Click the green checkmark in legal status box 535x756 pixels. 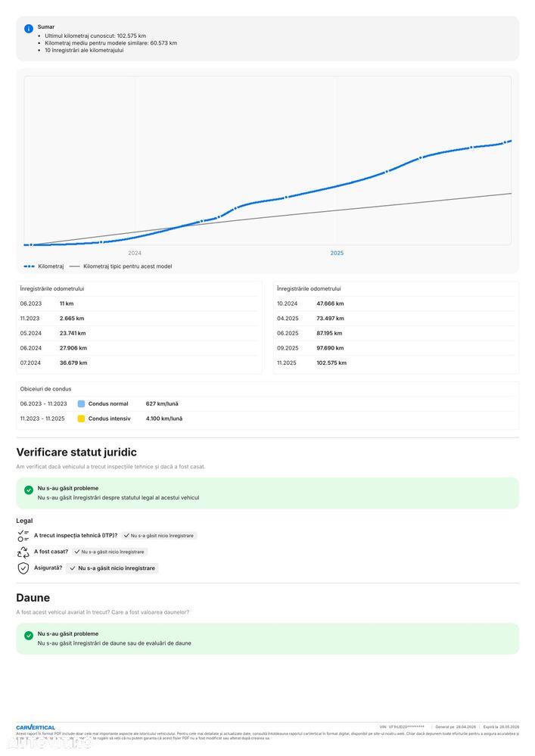tap(29, 490)
